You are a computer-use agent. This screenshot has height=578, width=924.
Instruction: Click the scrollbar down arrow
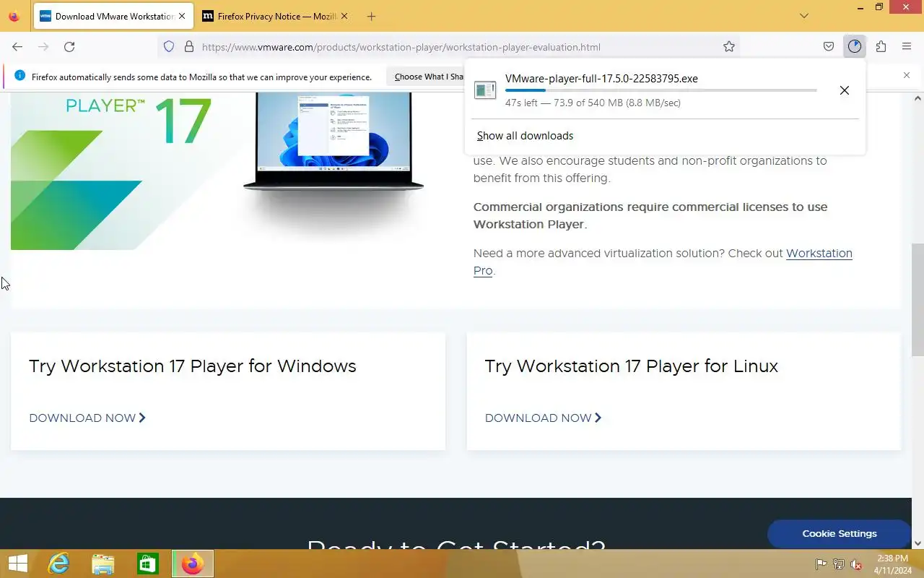coord(918,543)
